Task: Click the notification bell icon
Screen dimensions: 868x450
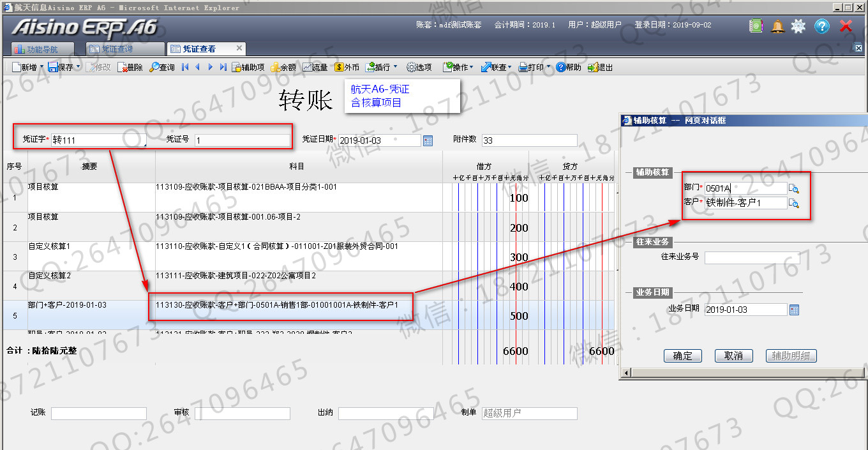Action: point(777,26)
